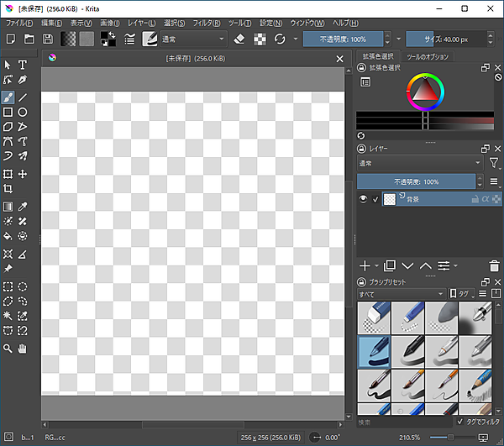Click the layer 不透明度: 100% slider

point(417,181)
